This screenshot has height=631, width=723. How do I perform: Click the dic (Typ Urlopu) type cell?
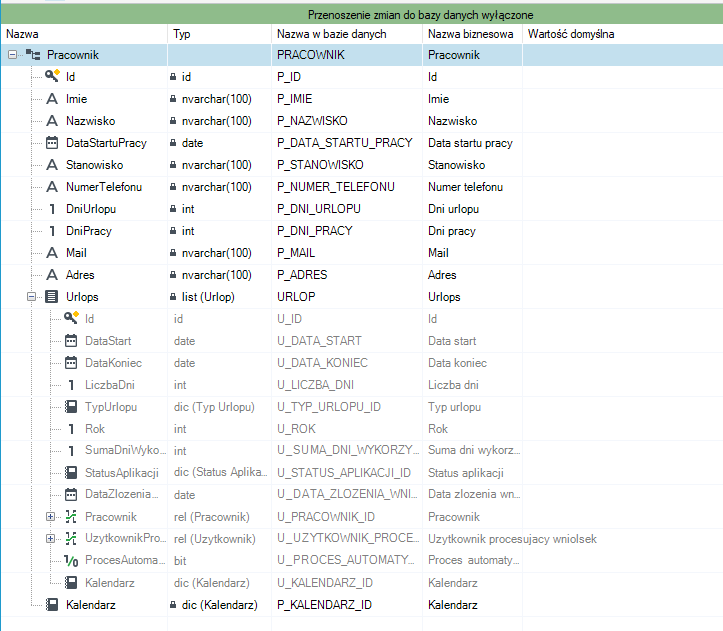(219, 407)
